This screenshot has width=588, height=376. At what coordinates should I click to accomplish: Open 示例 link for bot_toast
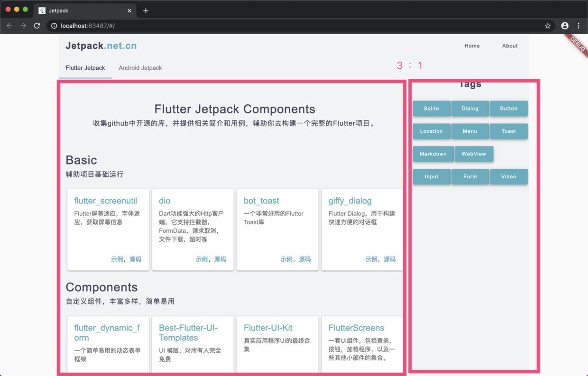286,259
